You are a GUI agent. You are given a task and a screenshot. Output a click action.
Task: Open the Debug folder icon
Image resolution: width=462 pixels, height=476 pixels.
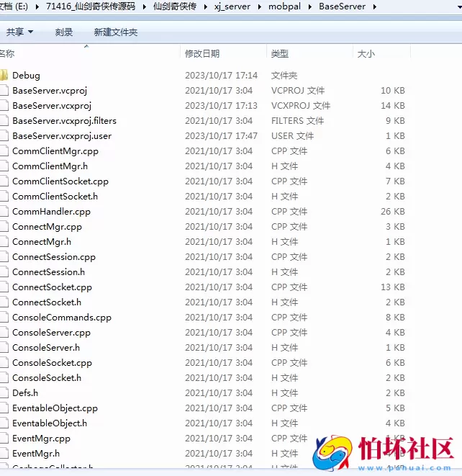[x=4, y=76]
